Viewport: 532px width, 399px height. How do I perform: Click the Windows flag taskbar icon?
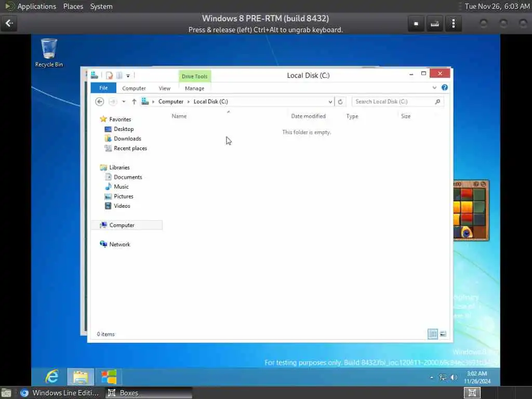pyautogui.click(x=109, y=377)
